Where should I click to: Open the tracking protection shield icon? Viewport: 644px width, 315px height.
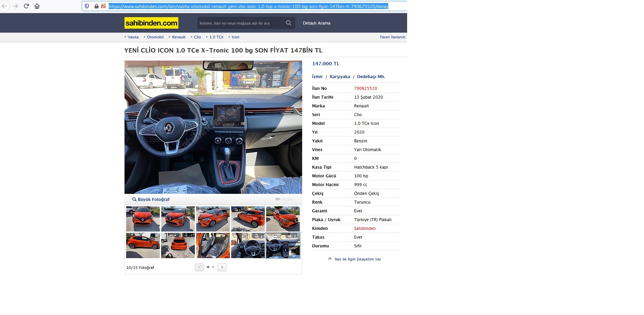(x=87, y=6)
